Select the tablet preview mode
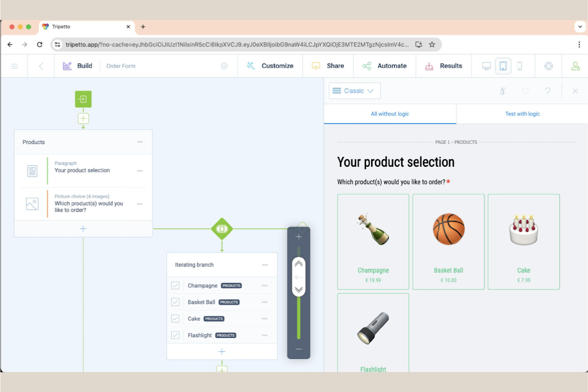 (503, 66)
